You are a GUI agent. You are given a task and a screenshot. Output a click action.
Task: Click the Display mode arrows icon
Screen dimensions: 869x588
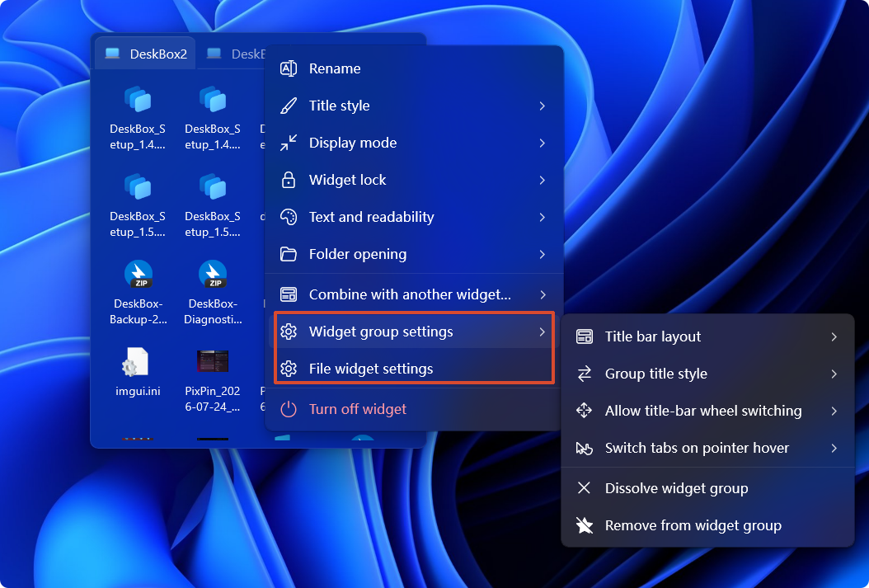(x=289, y=143)
